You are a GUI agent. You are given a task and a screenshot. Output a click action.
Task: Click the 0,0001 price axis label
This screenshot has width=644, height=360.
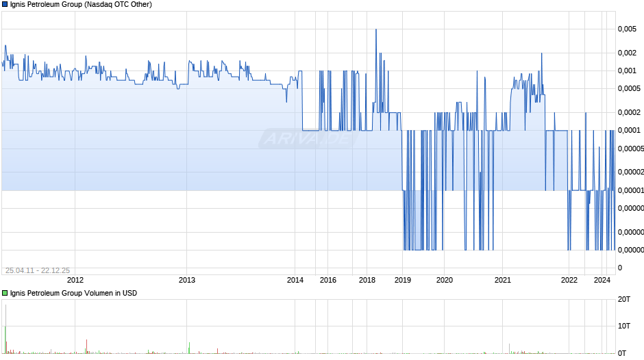(629, 131)
